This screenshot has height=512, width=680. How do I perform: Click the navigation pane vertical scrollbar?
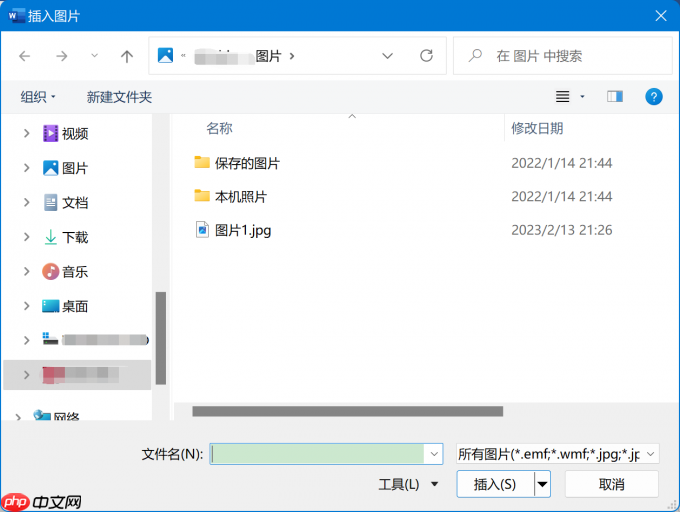click(161, 338)
